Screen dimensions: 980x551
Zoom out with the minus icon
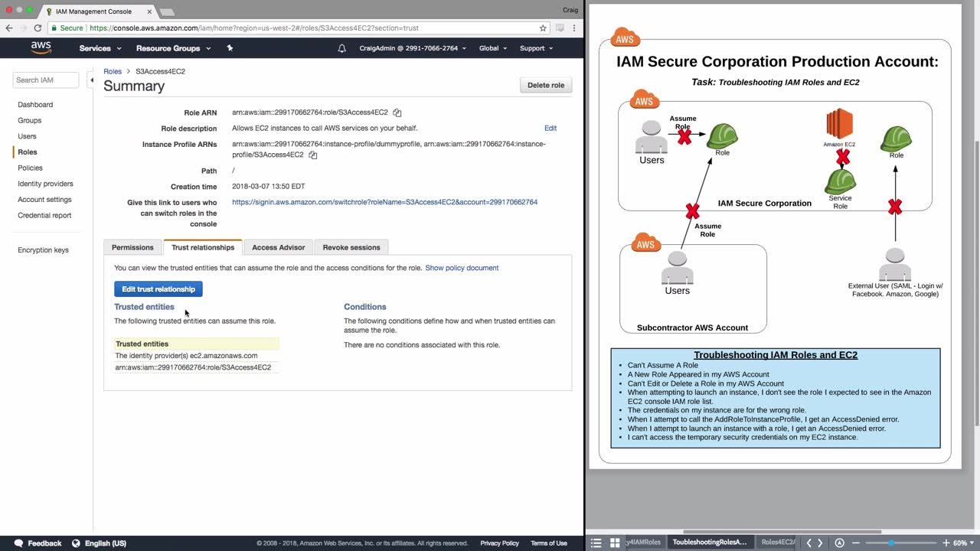[x=856, y=543]
